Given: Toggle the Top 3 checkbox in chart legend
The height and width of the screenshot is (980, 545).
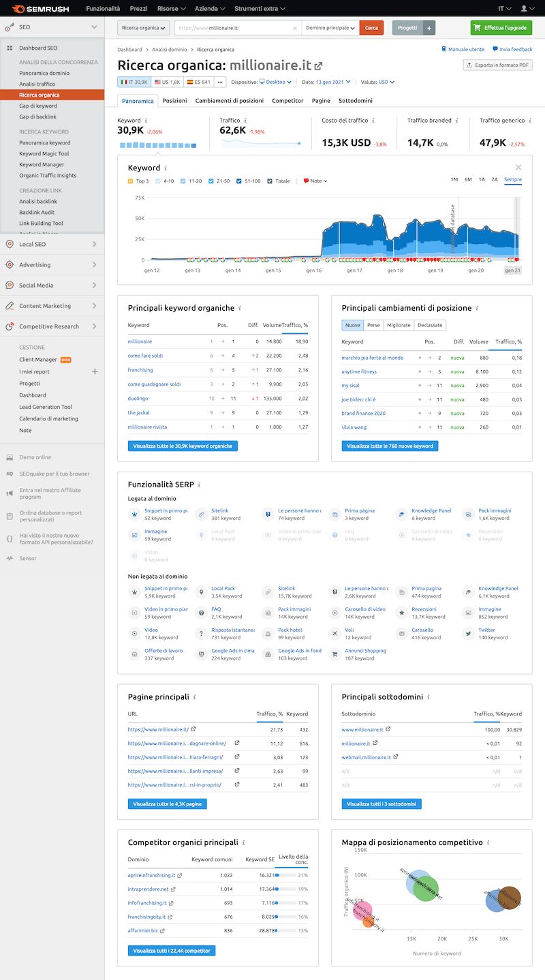Looking at the screenshot, I should [x=131, y=181].
